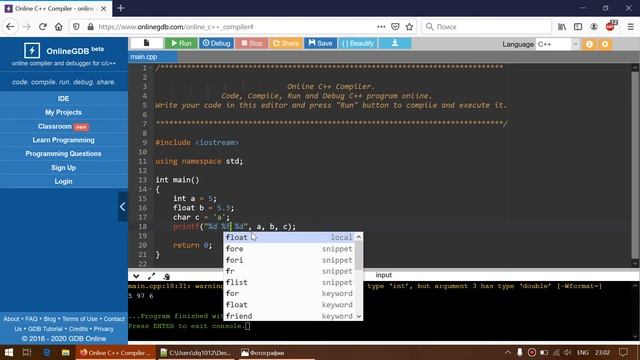Choose 'friend' keyword suggestion
The width and height of the screenshot is (640, 360).
[289, 316]
